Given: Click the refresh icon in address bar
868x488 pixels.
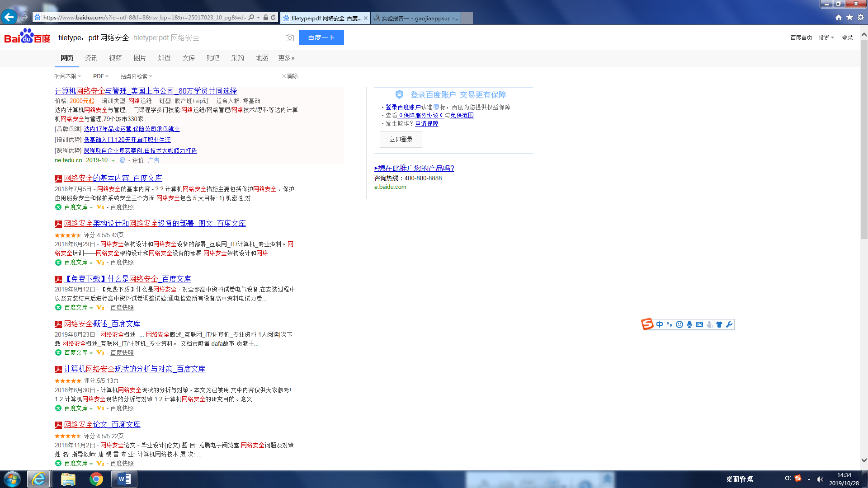Looking at the screenshot, I should (273, 18).
